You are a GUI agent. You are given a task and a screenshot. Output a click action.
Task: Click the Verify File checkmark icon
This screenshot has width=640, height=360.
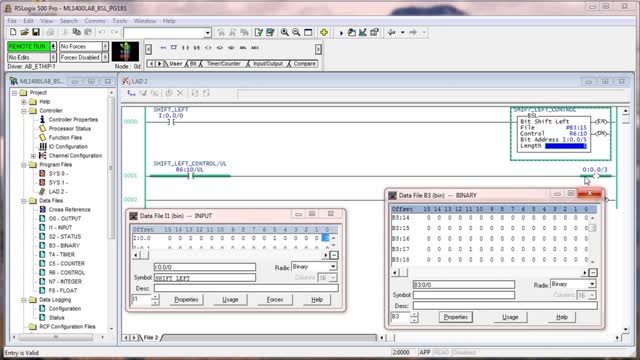258,32
